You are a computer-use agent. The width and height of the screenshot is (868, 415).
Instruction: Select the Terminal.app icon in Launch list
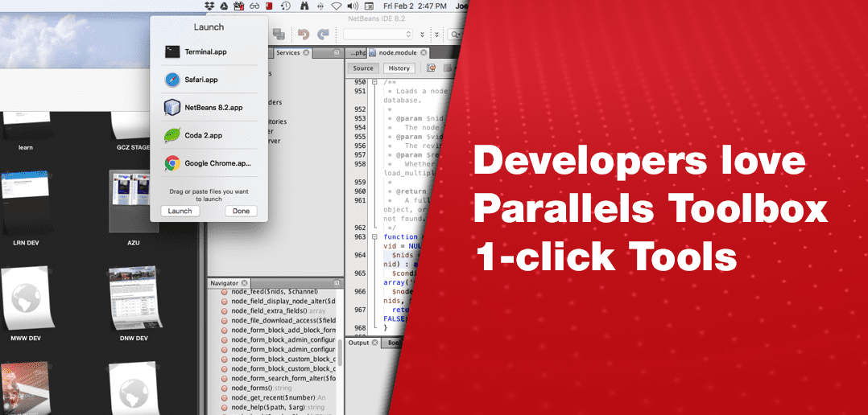tap(172, 51)
